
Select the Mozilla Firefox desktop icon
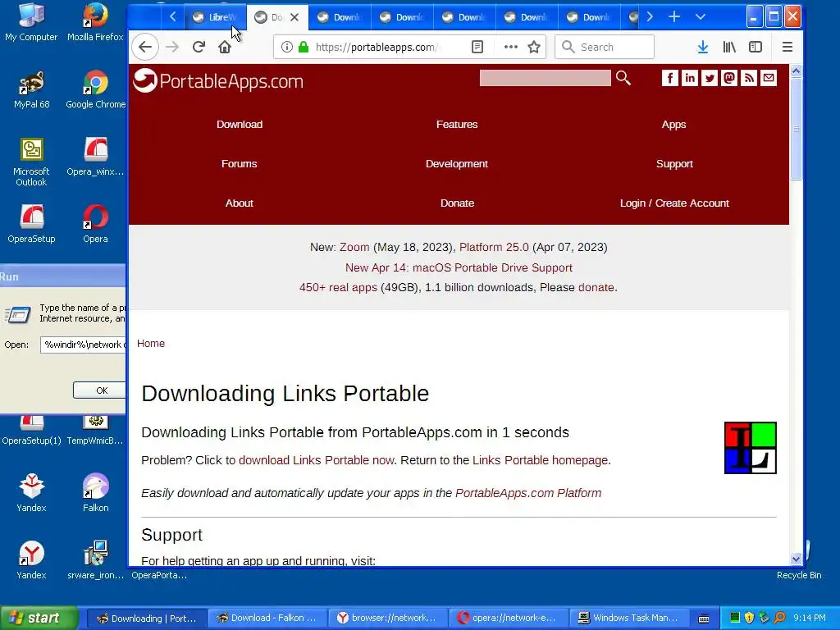(x=95, y=22)
